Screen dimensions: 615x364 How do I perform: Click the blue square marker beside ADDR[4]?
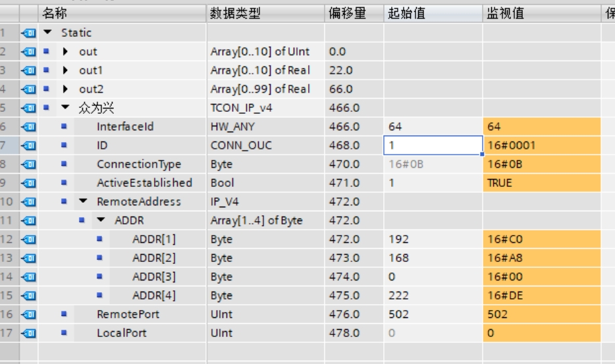pyautogui.click(x=99, y=296)
